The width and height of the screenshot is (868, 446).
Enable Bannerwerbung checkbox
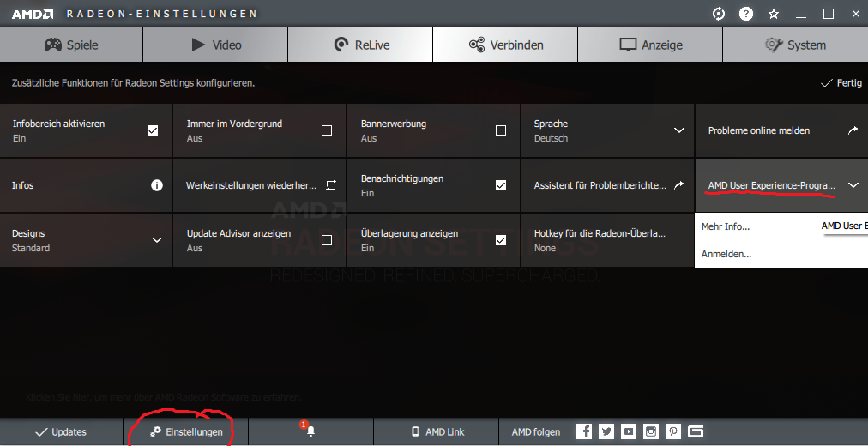[501, 130]
